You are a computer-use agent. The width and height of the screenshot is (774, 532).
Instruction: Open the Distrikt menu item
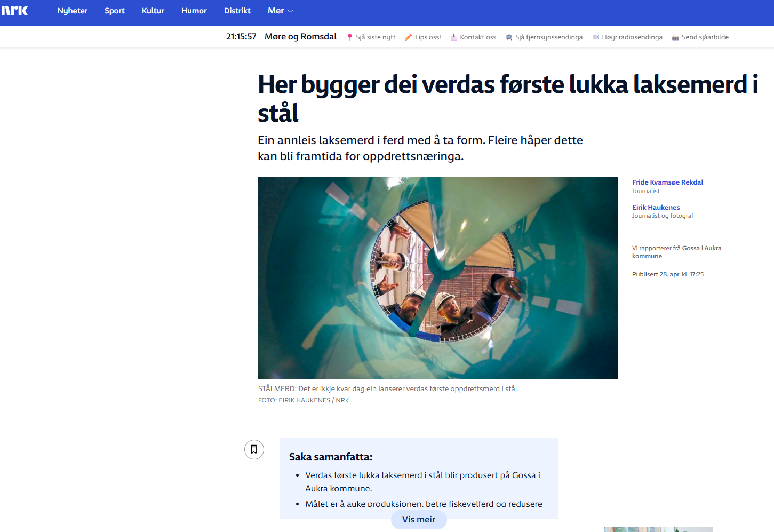(237, 11)
